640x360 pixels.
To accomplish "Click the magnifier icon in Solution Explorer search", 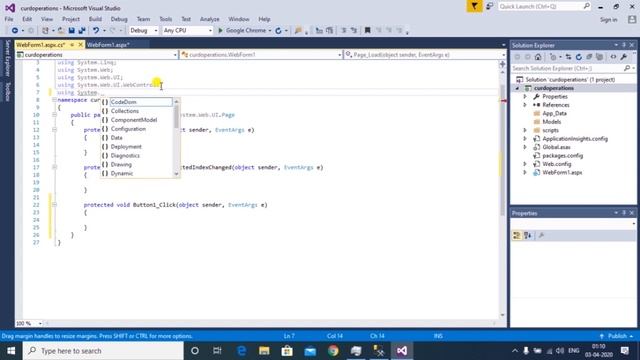I will (627, 68).
